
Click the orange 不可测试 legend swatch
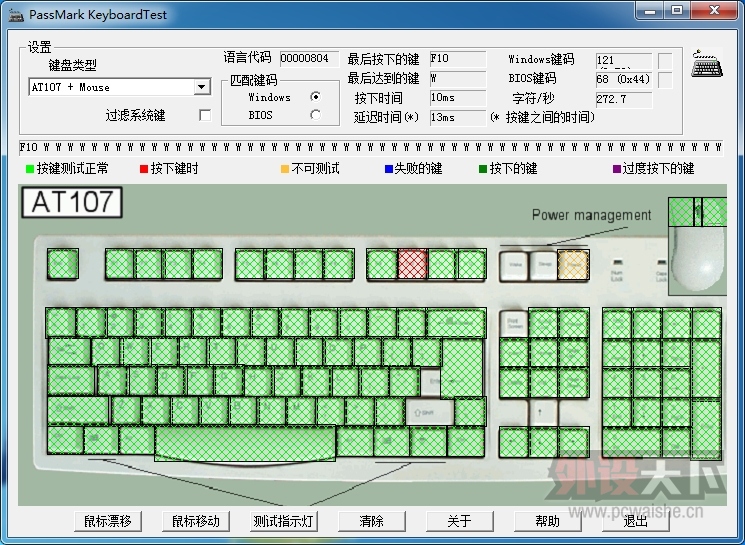click(x=285, y=169)
